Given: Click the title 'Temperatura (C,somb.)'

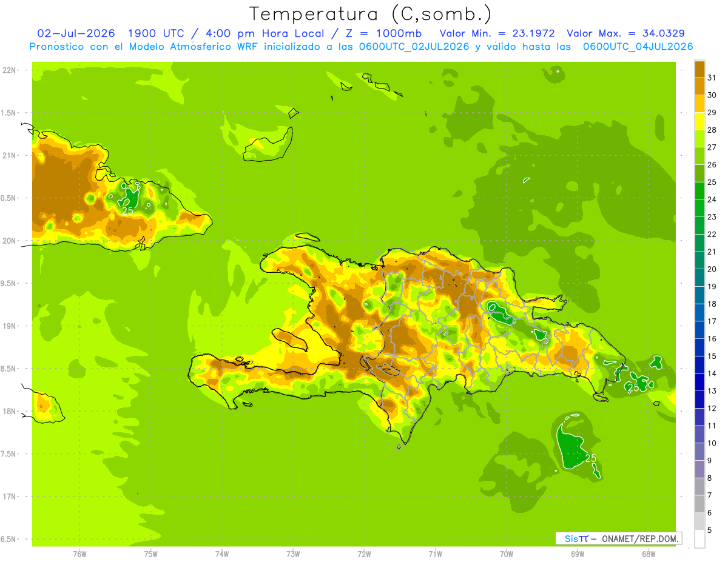Looking at the screenshot, I should [x=370, y=13].
